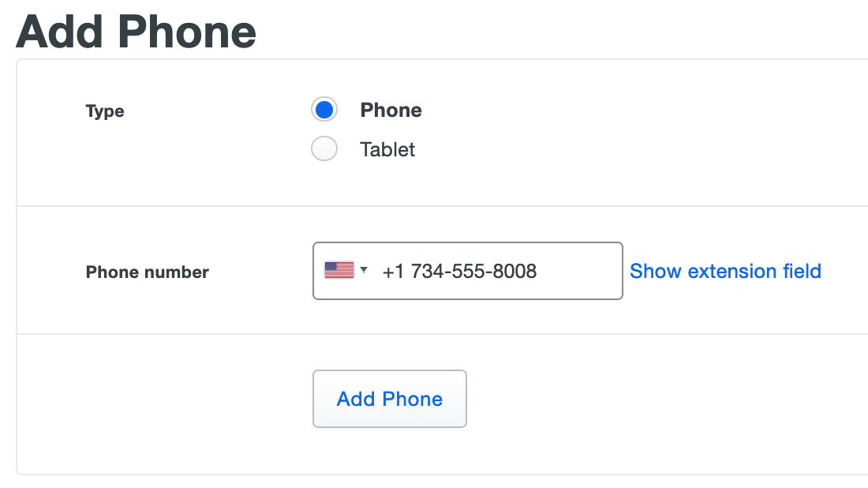Select the Phone radio button
Image resolution: width=868 pixels, height=488 pixels.
click(324, 110)
